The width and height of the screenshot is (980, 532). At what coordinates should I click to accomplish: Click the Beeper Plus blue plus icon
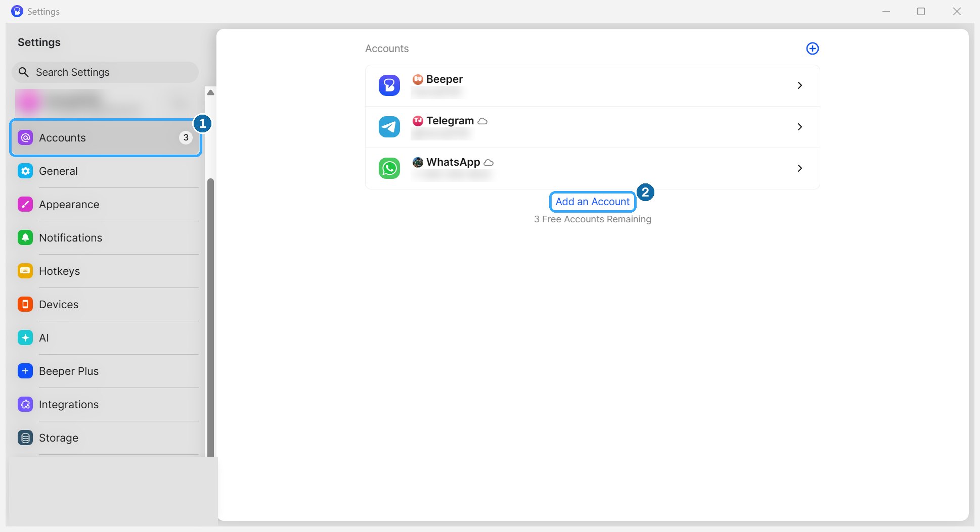pos(25,371)
